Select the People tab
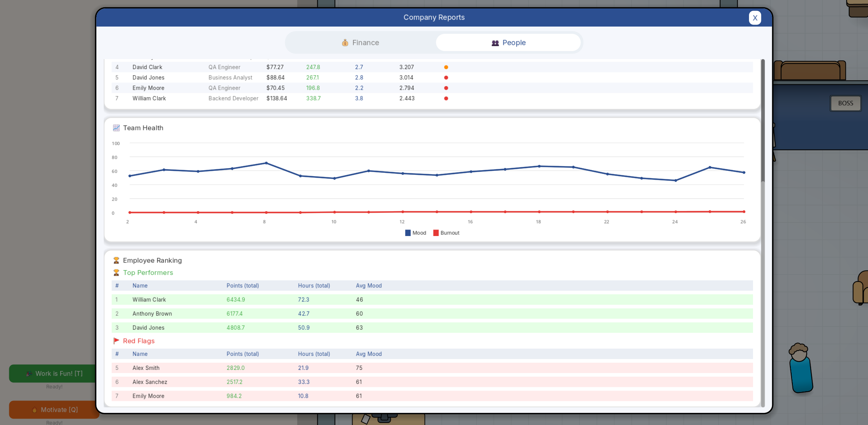Image resolution: width=868 pixels, height=425 pixels. point(508,43)
